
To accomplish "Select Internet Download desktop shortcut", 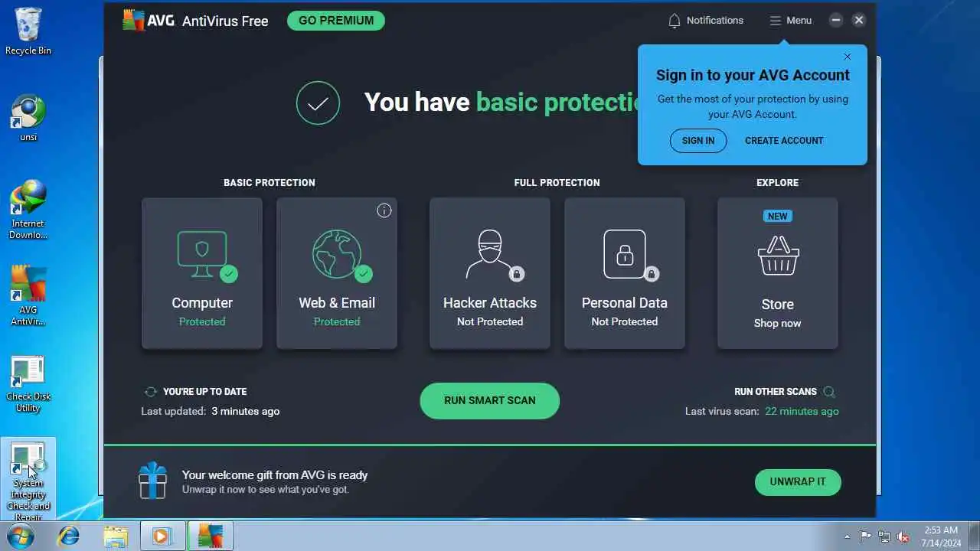I will click(x=28, y=210).
